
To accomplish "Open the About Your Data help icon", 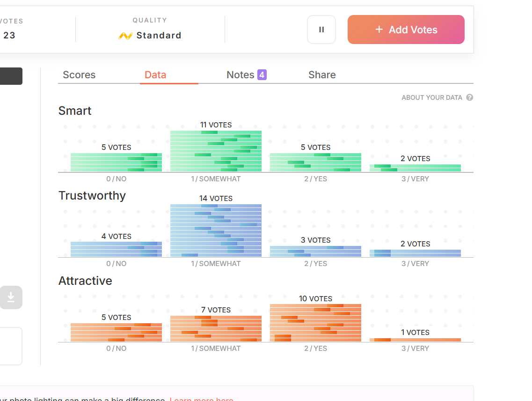I will click(x=470, y=97).
